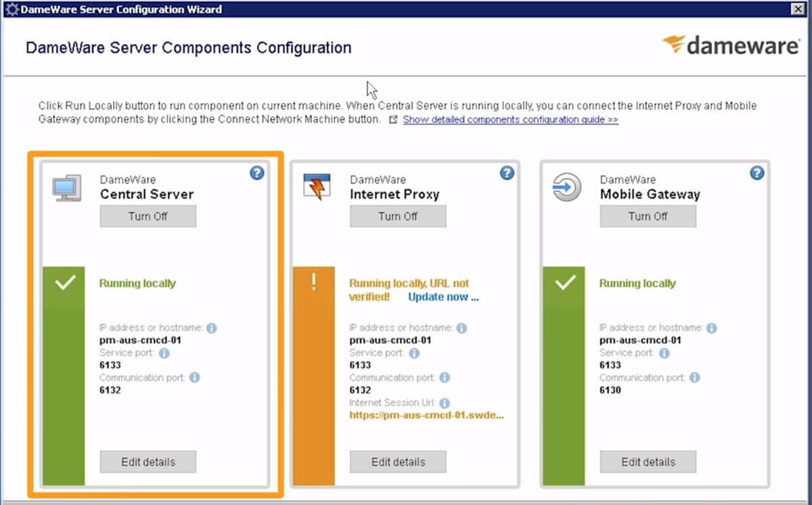Click Update now link for Internet Proxy
Viewport: 812px width, 505px height.
443,297
